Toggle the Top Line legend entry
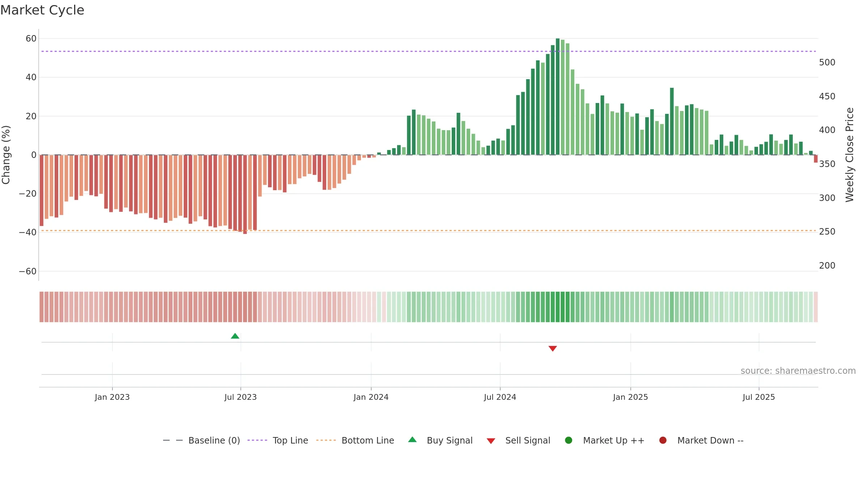The image size is (868, 488). click(278, 440)
